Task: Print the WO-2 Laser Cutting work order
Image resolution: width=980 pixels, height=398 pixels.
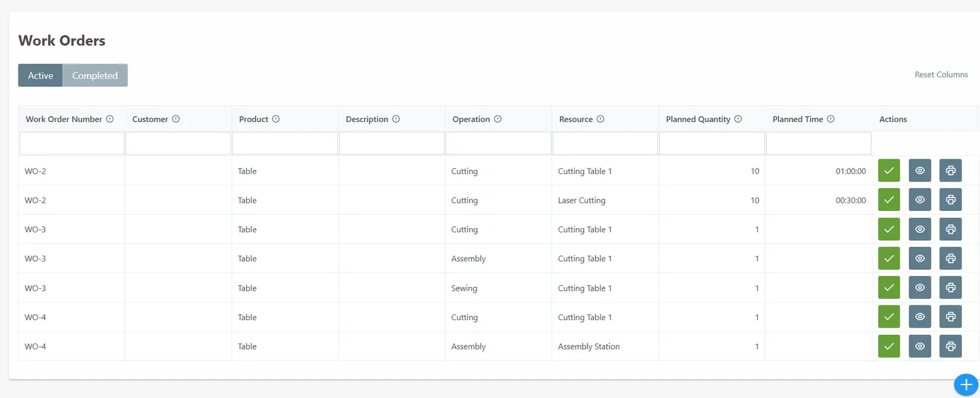Action: [x=951, y=200]
